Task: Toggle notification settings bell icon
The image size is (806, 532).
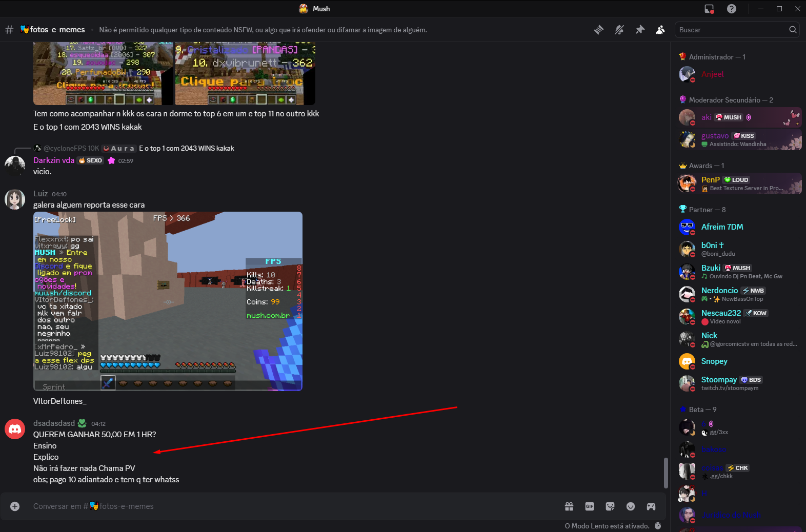Action: point(619,30)
